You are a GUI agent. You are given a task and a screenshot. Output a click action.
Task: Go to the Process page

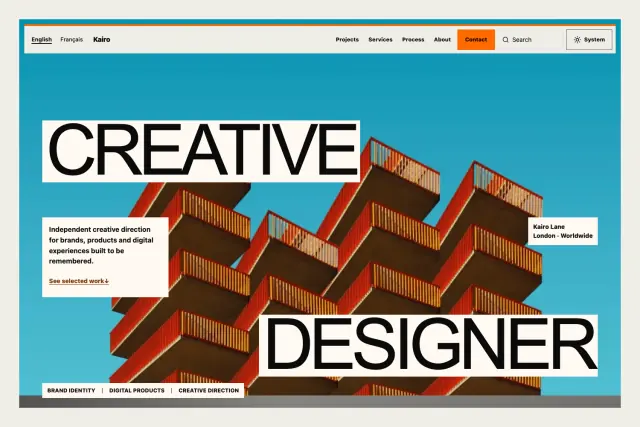pyautogui.click(x=413, y=40)
